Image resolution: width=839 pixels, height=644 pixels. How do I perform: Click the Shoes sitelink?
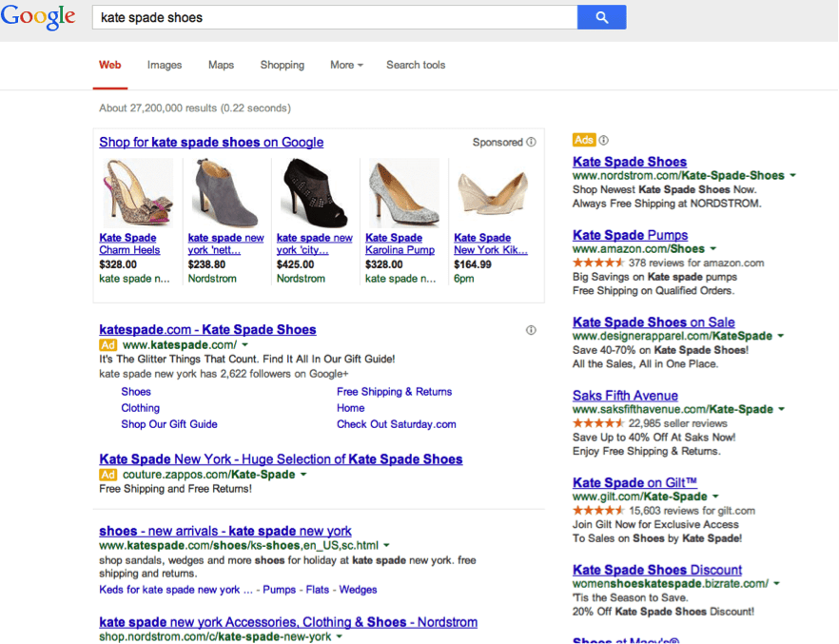pyautogui.click(x=136, y=392)
